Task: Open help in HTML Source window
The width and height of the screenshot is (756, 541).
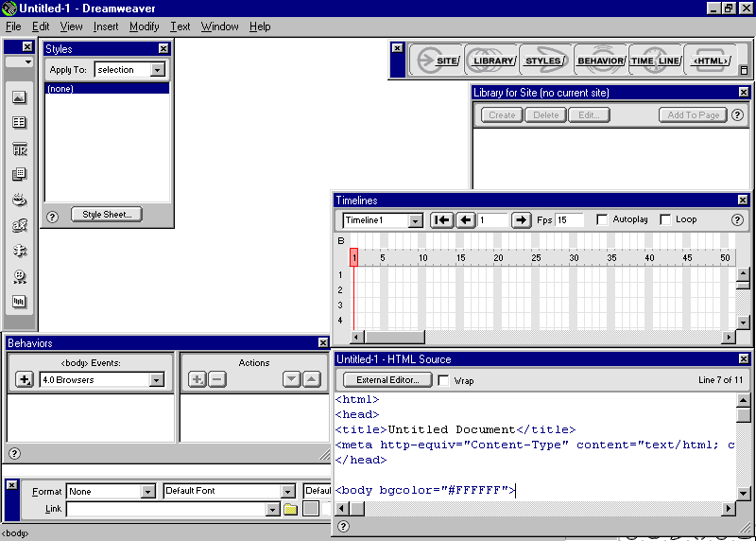Action: tap(343, 526)
